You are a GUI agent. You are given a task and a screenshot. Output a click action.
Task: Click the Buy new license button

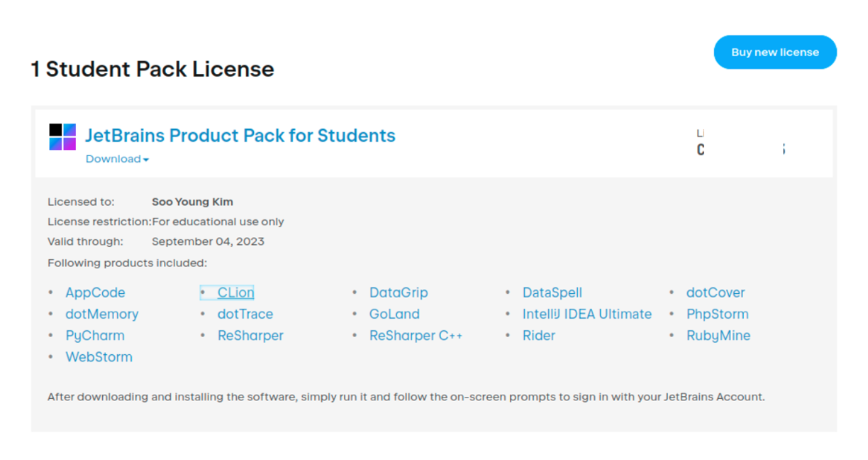(x=775, y=52)
